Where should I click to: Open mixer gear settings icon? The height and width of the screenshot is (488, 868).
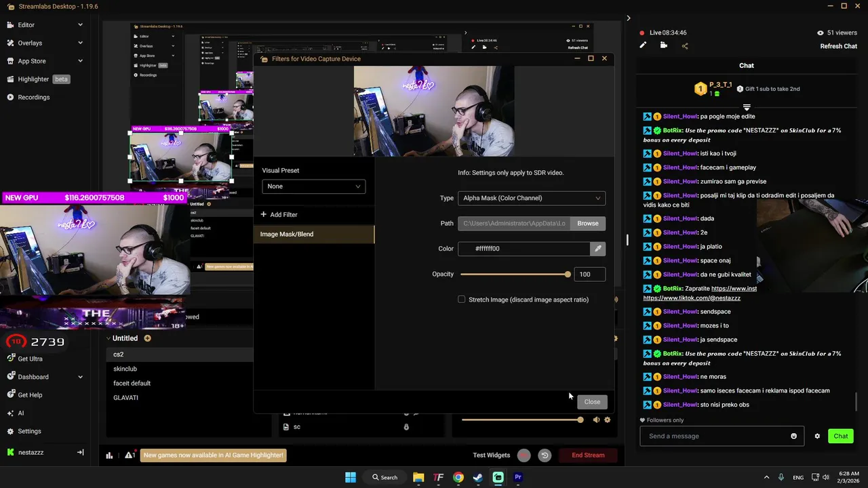607,420
